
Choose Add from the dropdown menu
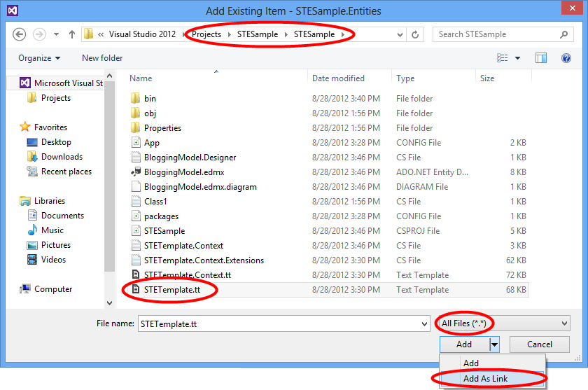[492, 363]
